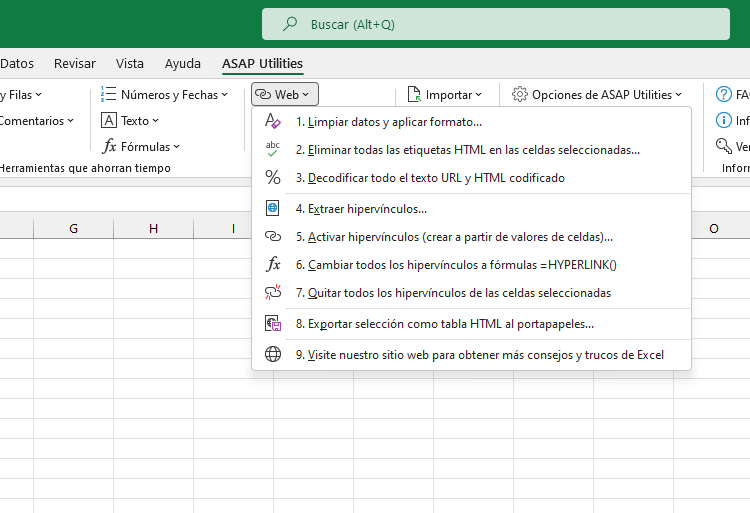The width and height of the screenshot is (750, 513).
Task: Expand the Números y Fechas dropdown arrow
Action: (x=224, y=95)
